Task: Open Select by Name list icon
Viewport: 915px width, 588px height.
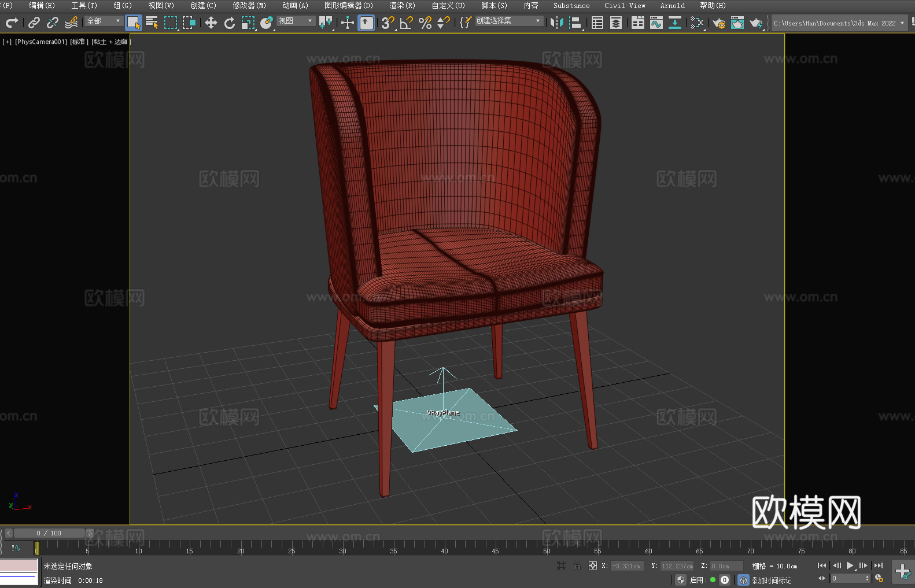Action: pyautogui.click(x=152, y=23)
